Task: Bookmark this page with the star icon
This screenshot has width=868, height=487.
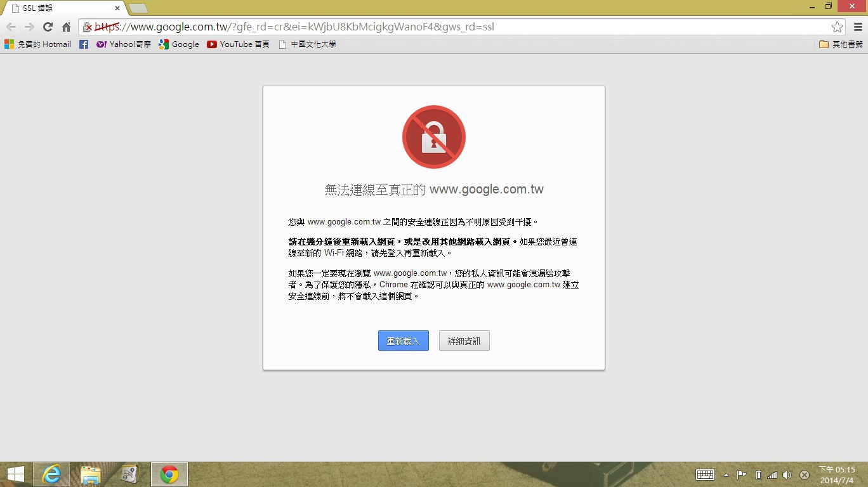Action: coord(837,27)
